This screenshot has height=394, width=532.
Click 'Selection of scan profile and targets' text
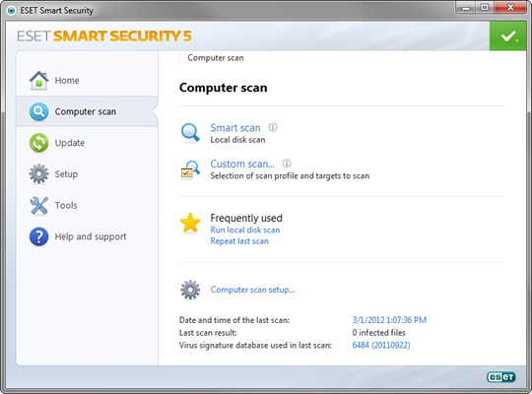coord(290,175)
